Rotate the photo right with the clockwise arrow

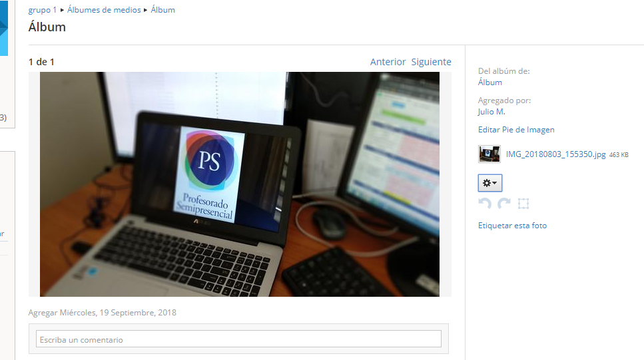click(504, 204)
